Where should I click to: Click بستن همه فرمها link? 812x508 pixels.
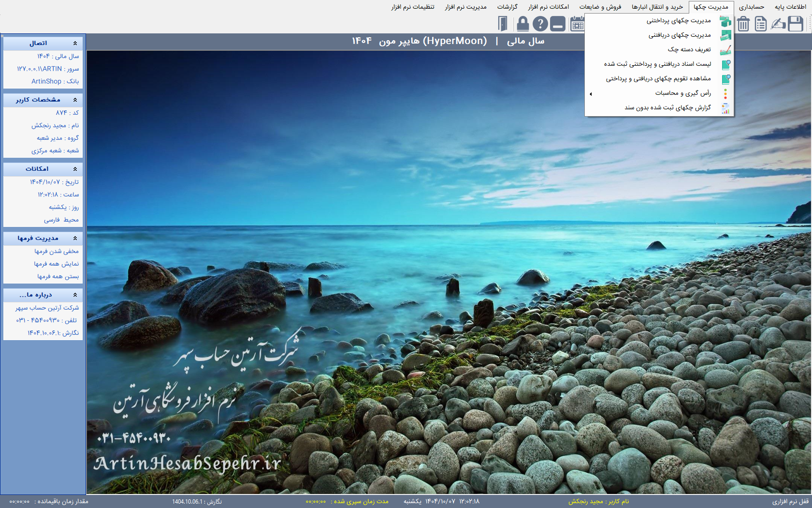[x=58, y=276]
